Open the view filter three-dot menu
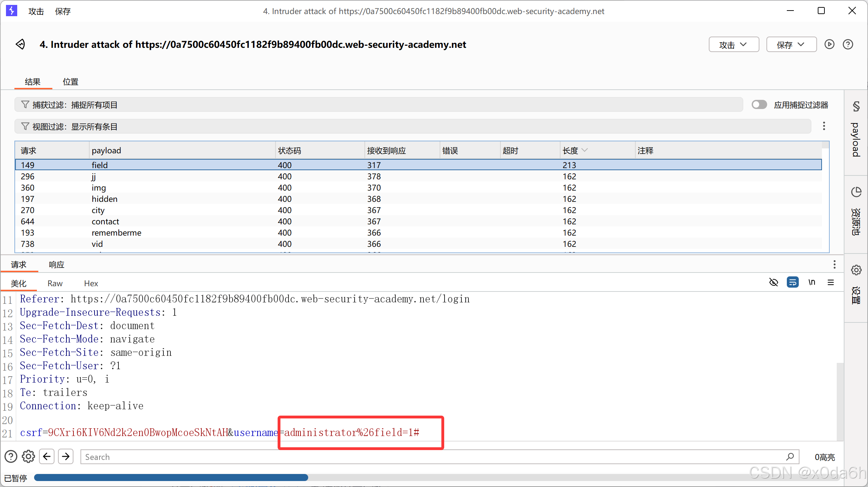This screenshot has height=487, width=868. pyautogui.click(x=824, y=126)
